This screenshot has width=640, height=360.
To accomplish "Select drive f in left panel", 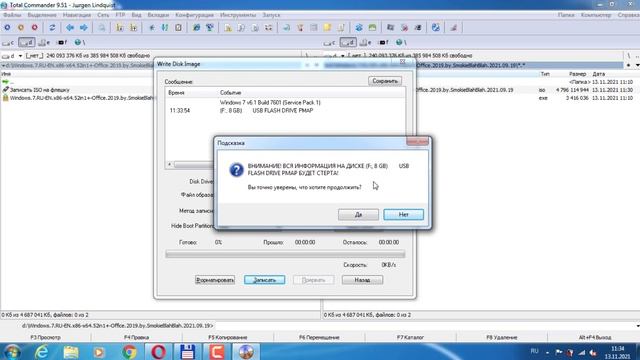I will click(x=62, y=42).
